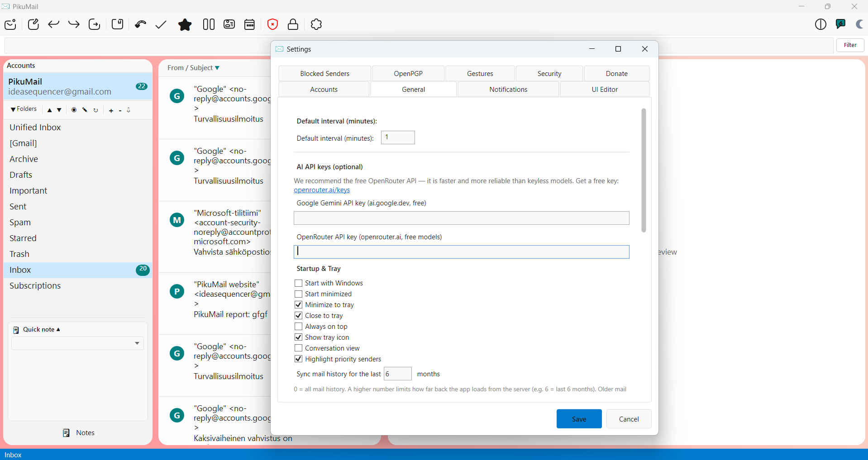Image resolution: width=868 pixels, height=460 pixels.
Task: Click the archive box toolbar icon
Action: 118,24
